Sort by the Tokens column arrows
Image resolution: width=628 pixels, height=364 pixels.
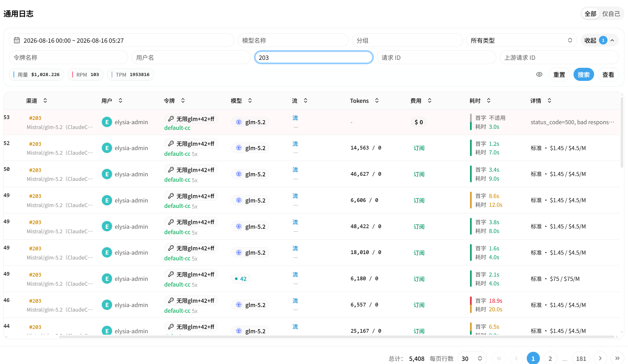pyautogui.click(x=377, y=101)
